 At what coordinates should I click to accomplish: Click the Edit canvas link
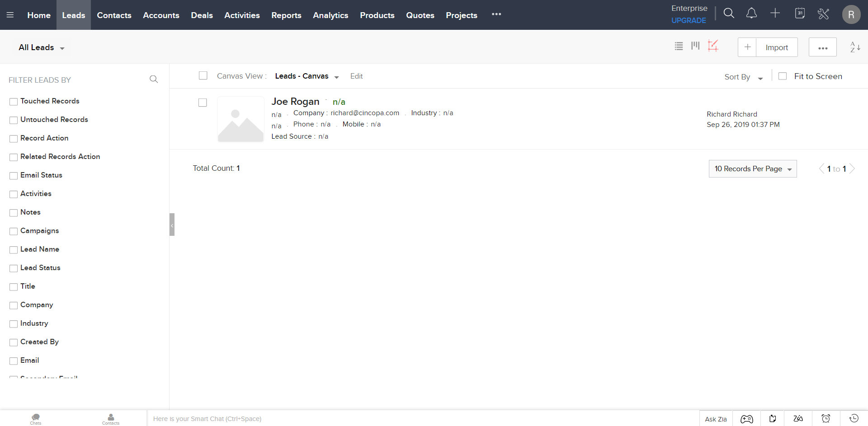click(x=356, y=76)
